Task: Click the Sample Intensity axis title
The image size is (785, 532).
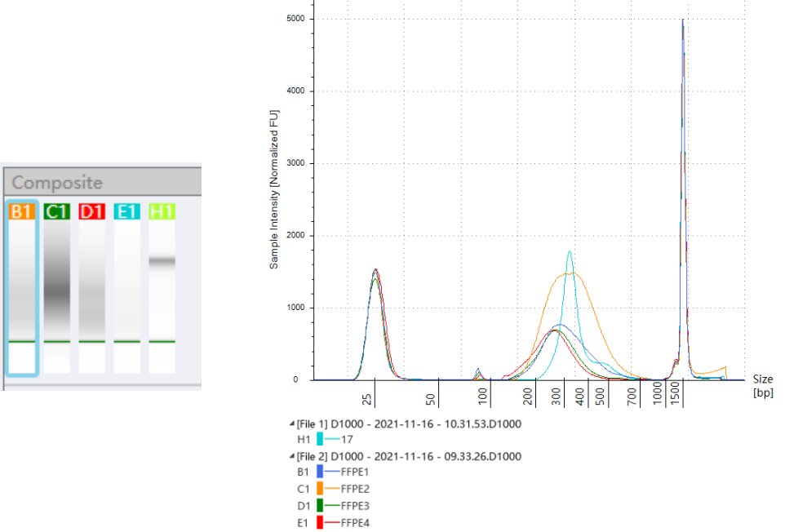Action: coord(274,189)
